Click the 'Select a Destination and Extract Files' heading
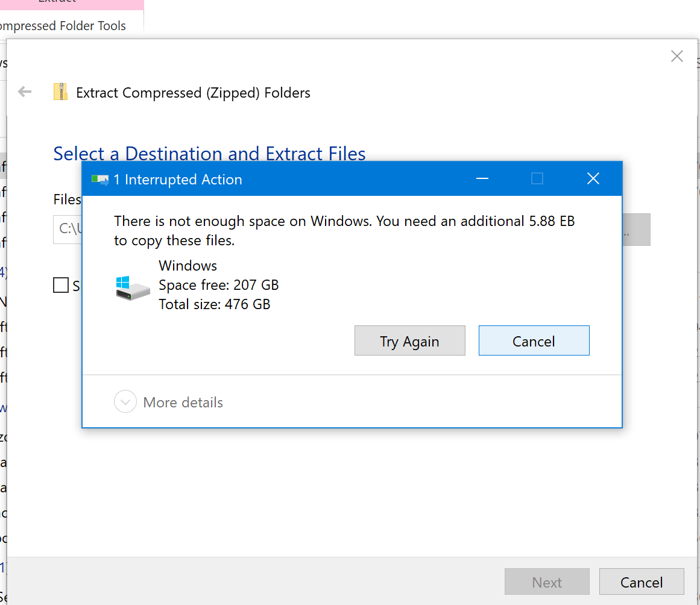 tap(209, 153)
